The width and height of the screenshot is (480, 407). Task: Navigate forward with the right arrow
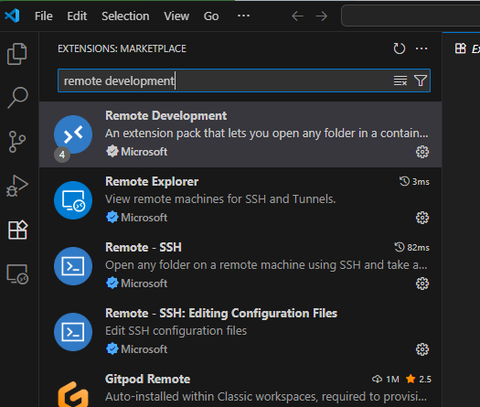(321, 16)
